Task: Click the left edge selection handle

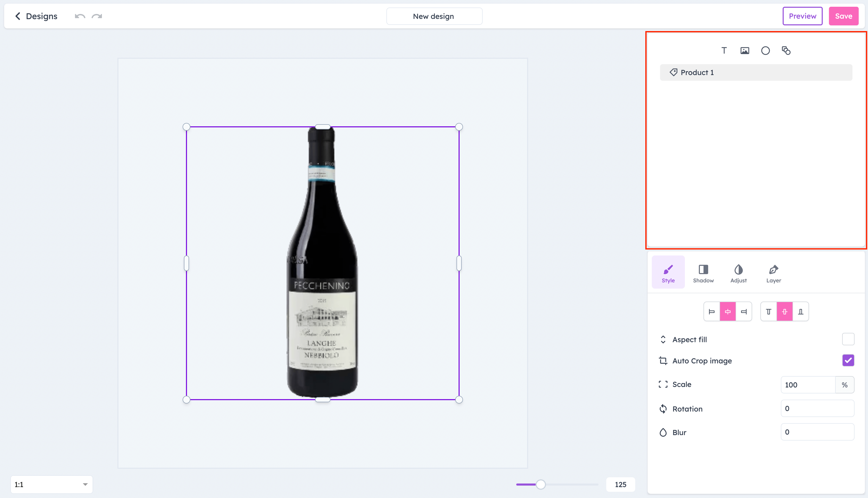Action: point(186,263)
